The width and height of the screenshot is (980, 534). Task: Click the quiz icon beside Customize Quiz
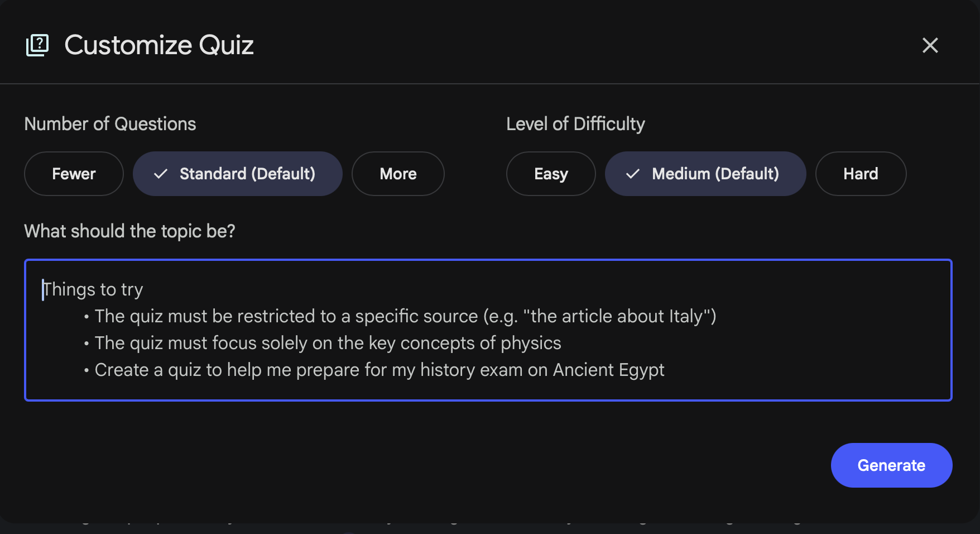pyautogui.click(x=37, y=45)
